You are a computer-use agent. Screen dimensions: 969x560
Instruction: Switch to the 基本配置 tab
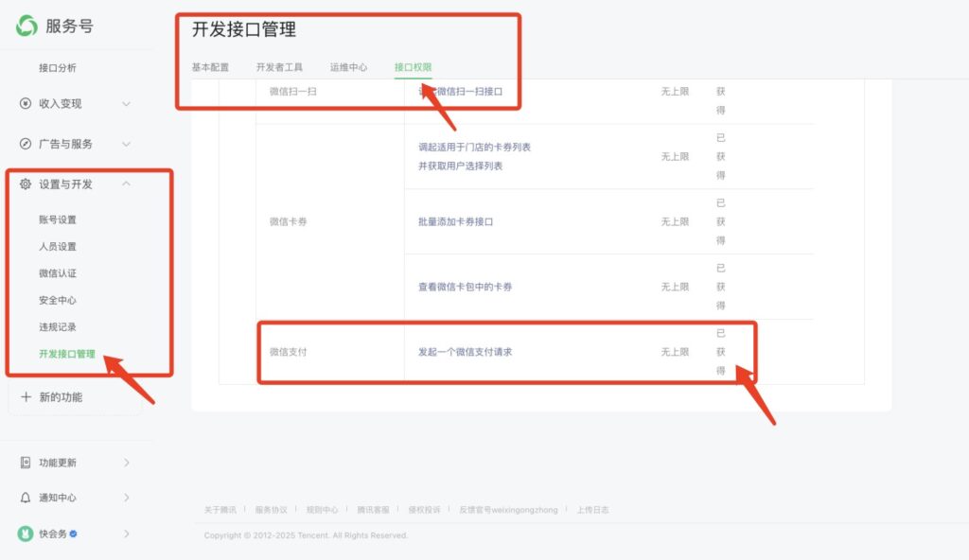point(210,67)
